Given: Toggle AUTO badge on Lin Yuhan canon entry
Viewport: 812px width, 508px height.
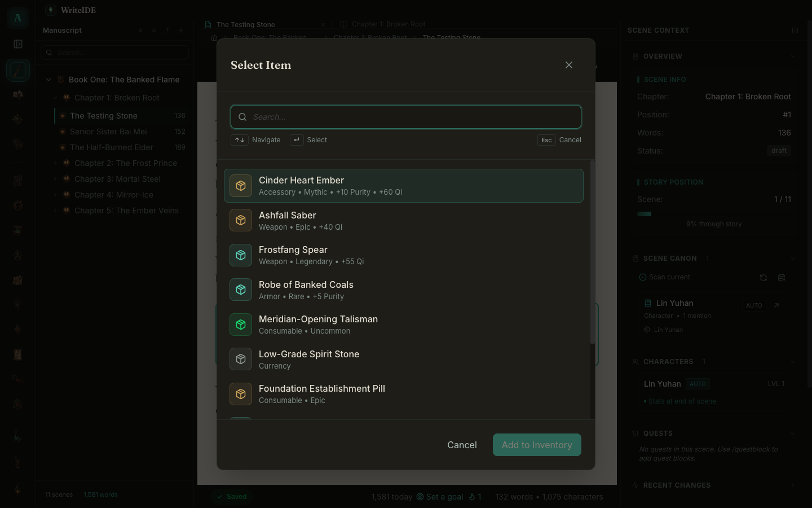Looking at the screenshot, I should (x=754, y=305).
